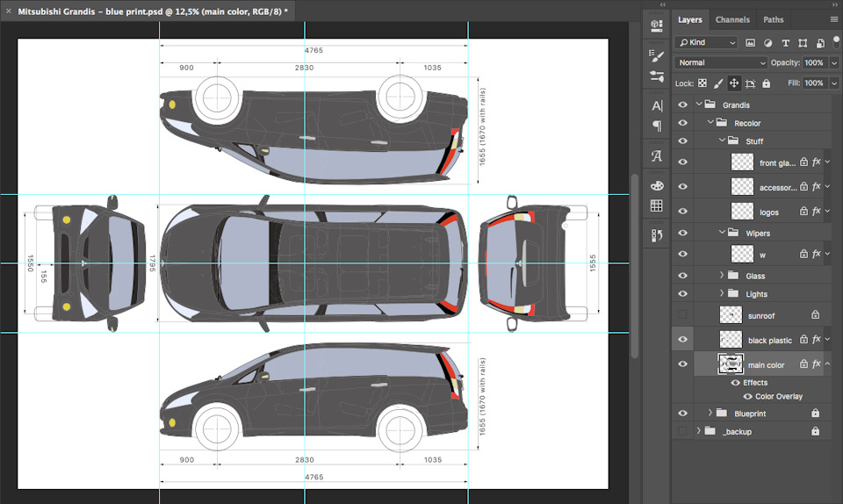The image size is (843, 504).
Task: Expand the Blueprint group
Action: point(710,413)
